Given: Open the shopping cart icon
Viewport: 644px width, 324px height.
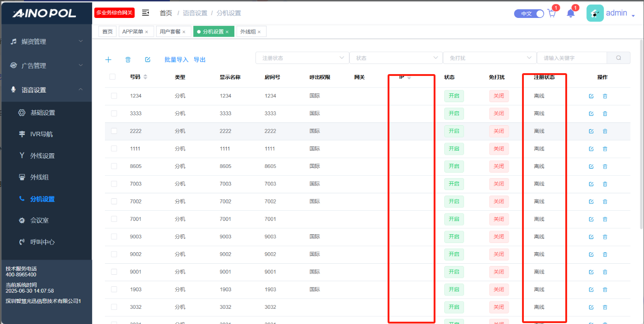Looking at the screenshot, I should point(551,13).
